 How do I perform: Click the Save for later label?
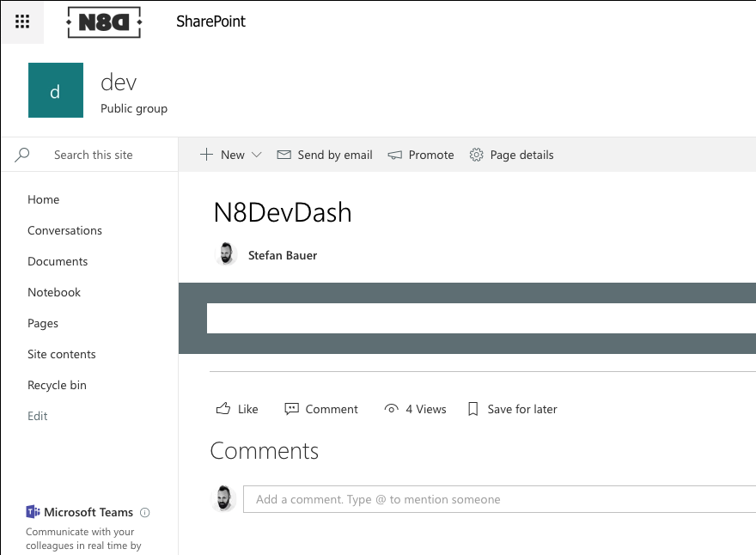point(522,409)
